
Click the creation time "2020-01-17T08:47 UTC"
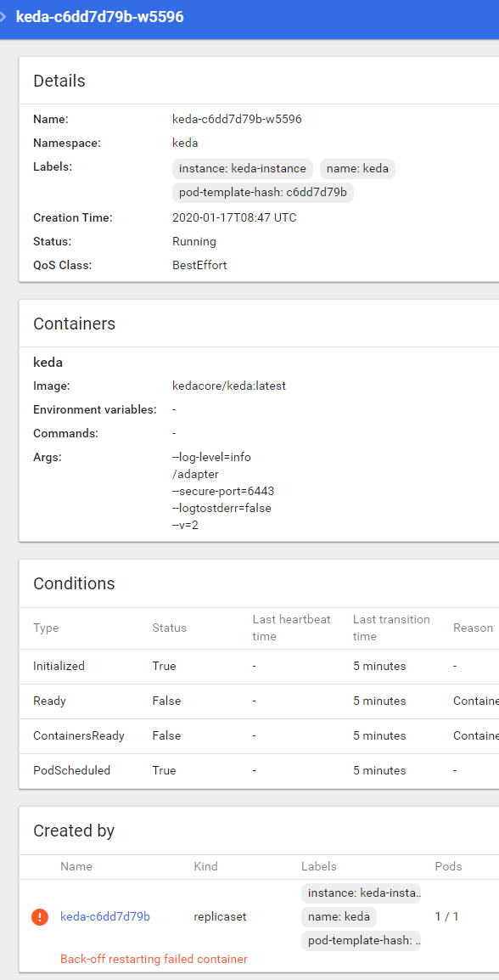coord(233,217)
